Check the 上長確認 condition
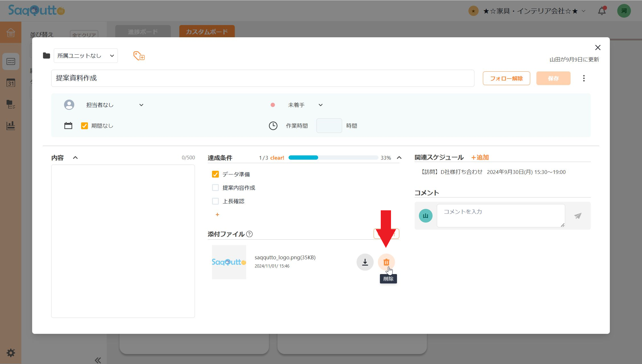Screen dimensions: 642x364 click(215, 201)
